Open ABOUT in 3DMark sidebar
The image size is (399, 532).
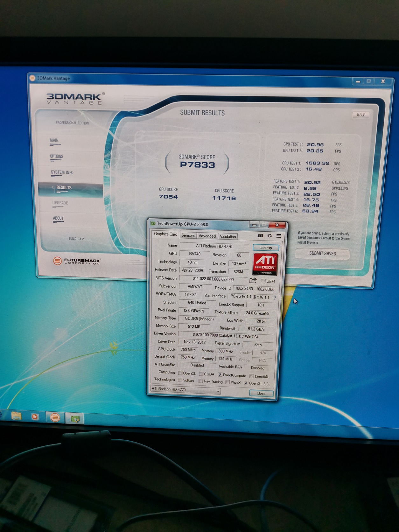[x=58, y=219]
